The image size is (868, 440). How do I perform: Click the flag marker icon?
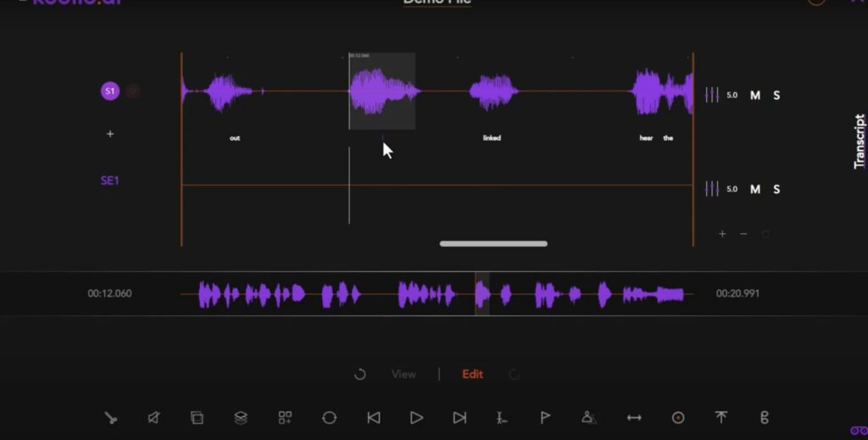pyautogui.click(x=546, y=417)
